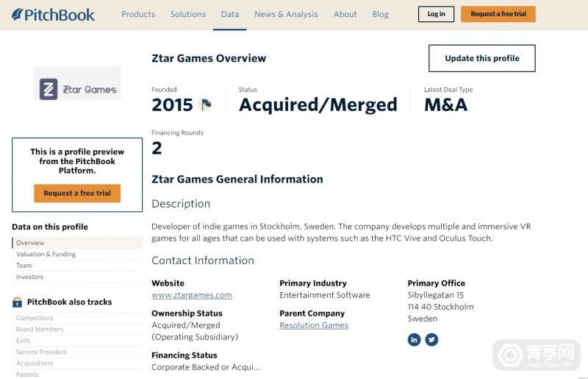The width and height of the screenshot is (588, 379).
Task: Open the Resolution Games parent company link
Action: click(314, 325)
